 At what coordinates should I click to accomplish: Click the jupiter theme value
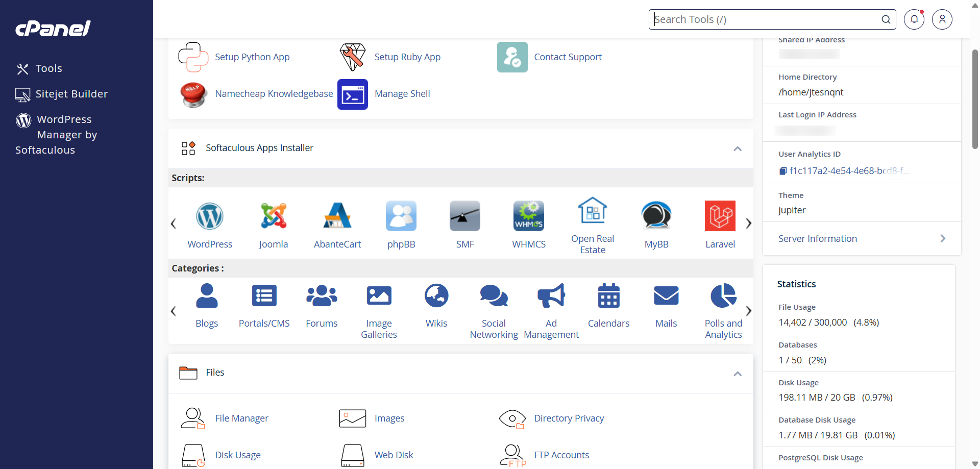coord(792,210)
